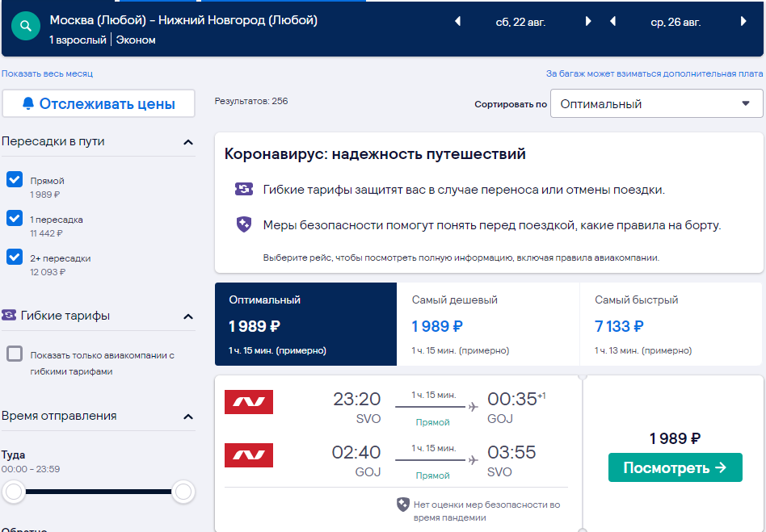The height and width of the screenshot is (532, 766).
Task: Open the Сортировать по dropdown
Action: pyautogui.click(x=657, y=103)
